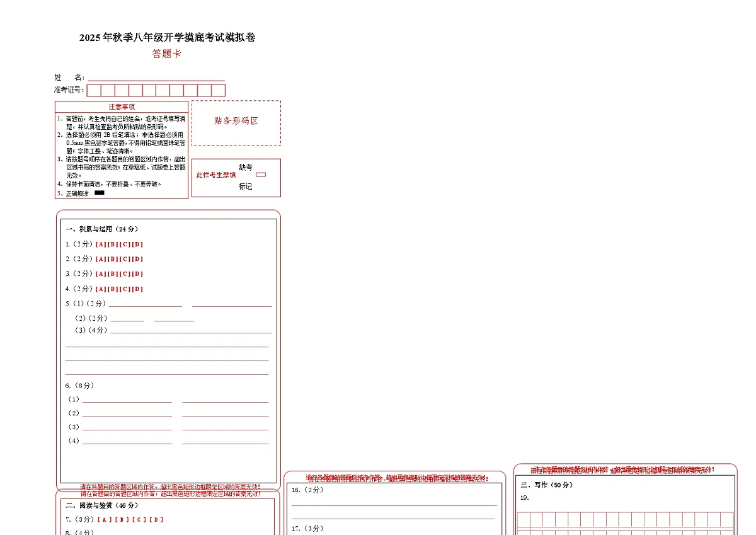The width and height of the screenshot is (756, 535).
Task: Click the exam title 2025年秋季八年级开学摸底考试模拟卷
Action: pyautogui.click(x=168, y=38)
